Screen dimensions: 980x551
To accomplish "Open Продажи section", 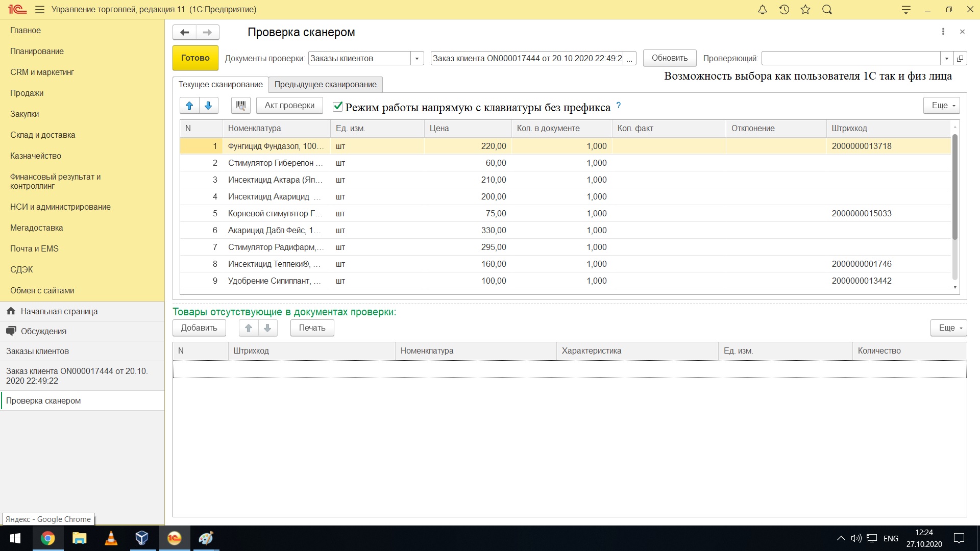I will [27, 93].
